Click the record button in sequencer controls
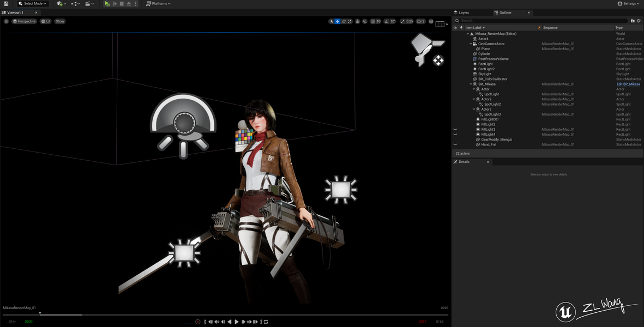644x327 pixels. 198,322
